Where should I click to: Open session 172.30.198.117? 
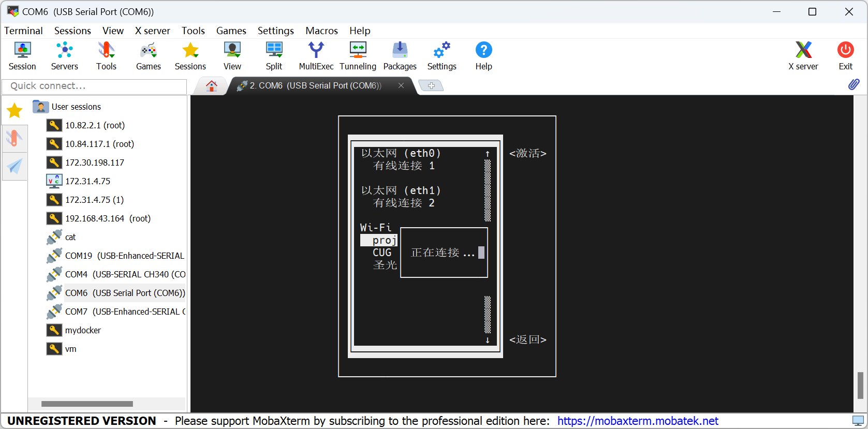pyautogui.click(x=86, y=162)
